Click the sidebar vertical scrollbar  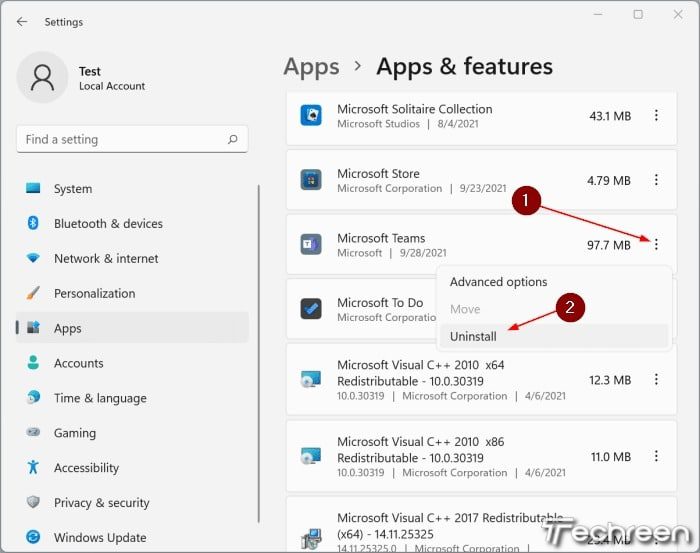click(x=258, y=353)
